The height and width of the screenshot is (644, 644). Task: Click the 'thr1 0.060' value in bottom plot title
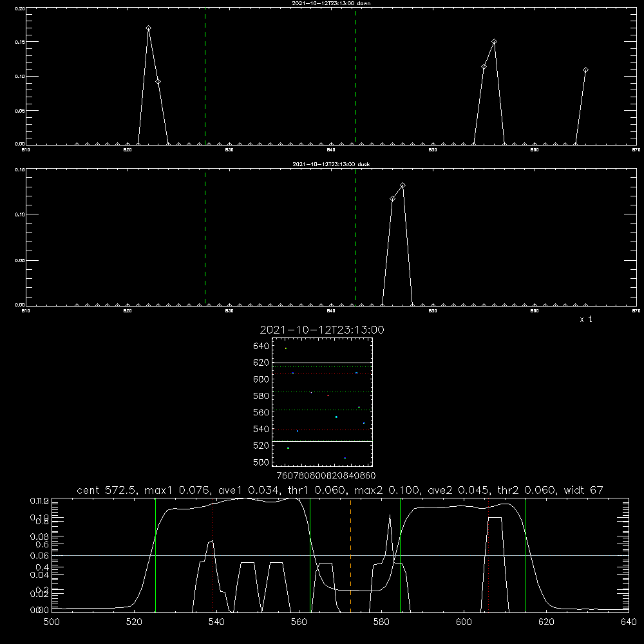[315, 490]
